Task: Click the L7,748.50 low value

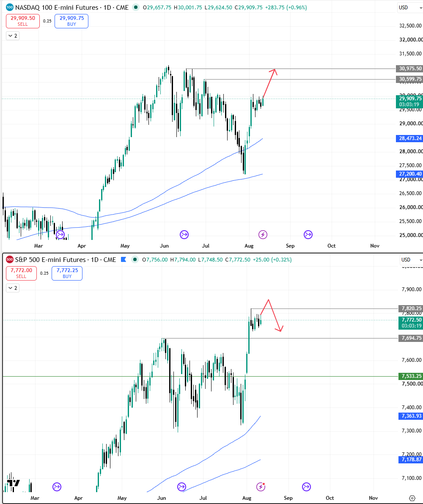Action: click(x=210, y=259)
